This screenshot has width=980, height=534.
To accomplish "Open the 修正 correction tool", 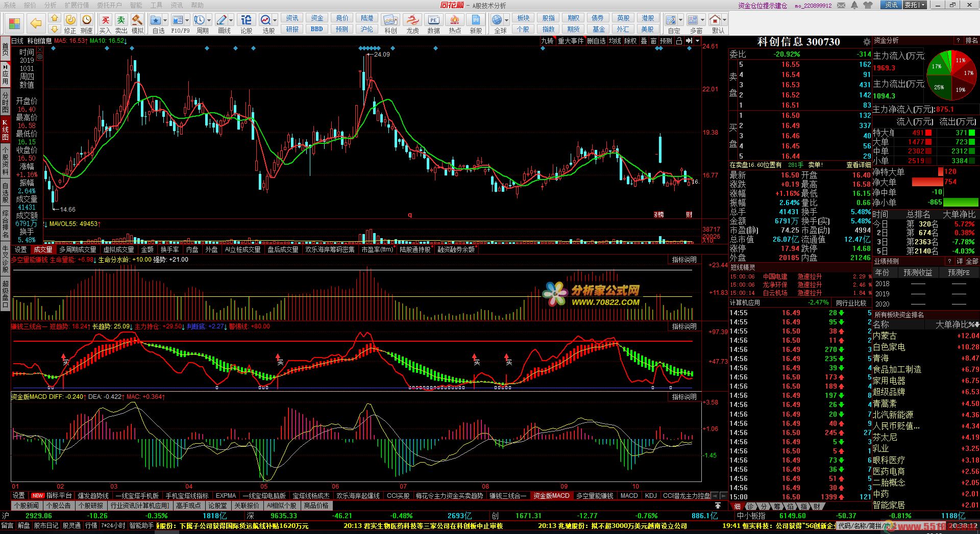I will pos(70,23).
